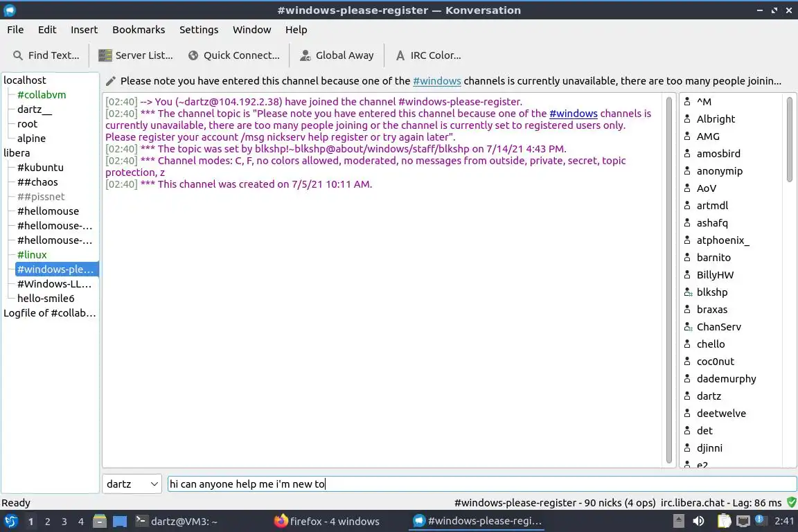Select atphoenix_ in the nick list

722,240
